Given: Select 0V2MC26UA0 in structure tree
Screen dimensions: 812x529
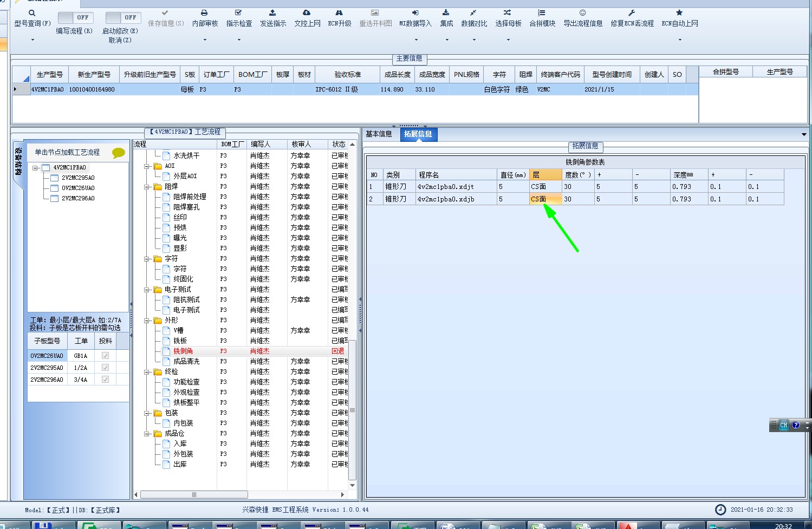Looking at the screenshot, I should 78,188.
